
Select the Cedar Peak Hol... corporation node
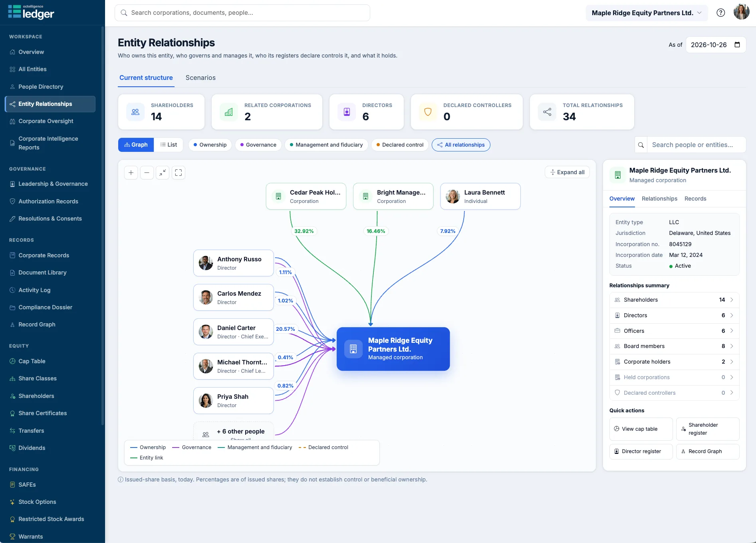click(x=306, y=196)
